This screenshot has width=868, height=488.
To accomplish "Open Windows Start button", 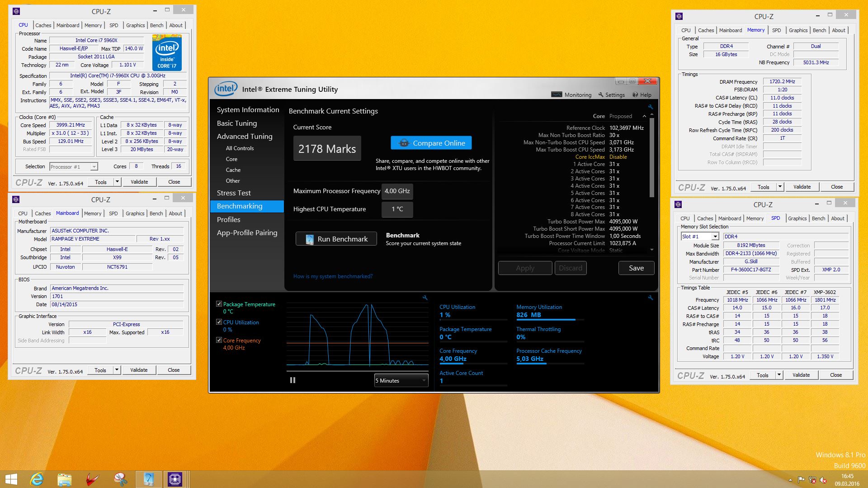I will pyautogui.click(x=11, y=479).
